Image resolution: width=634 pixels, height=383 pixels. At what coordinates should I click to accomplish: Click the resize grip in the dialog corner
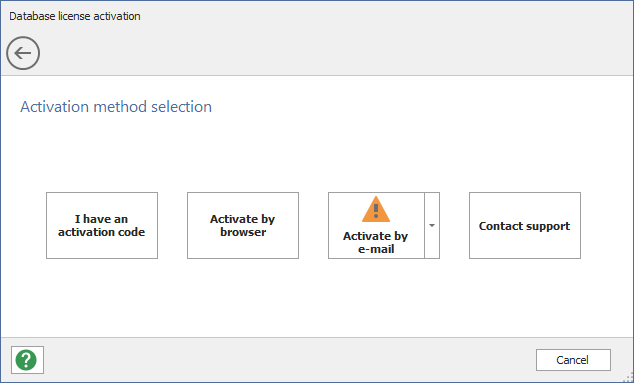(629, 378)
